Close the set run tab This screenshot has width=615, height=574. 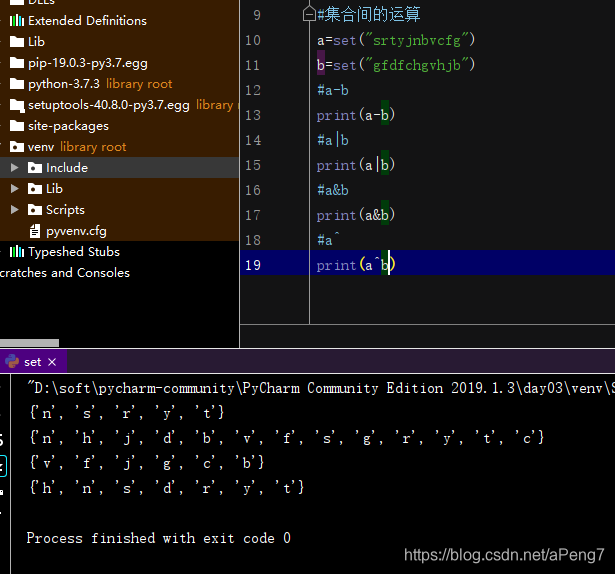pos(52,362)
